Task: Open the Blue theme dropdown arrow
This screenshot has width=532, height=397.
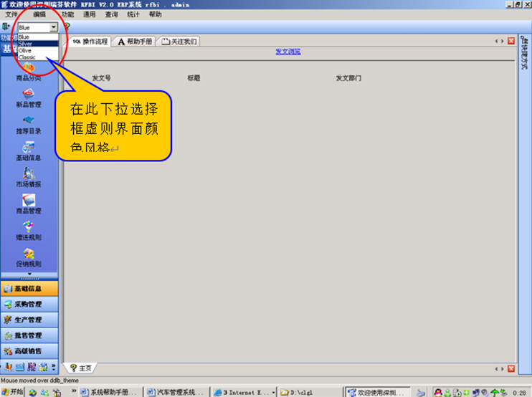Action: click(54, 27)
